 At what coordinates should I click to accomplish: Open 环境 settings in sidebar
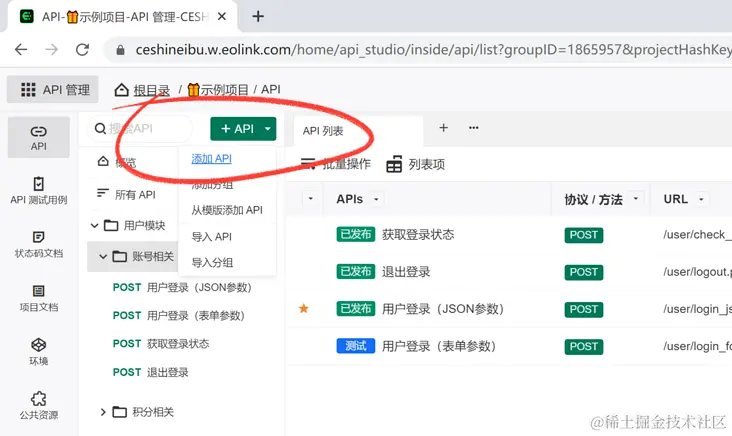point(39,352)
